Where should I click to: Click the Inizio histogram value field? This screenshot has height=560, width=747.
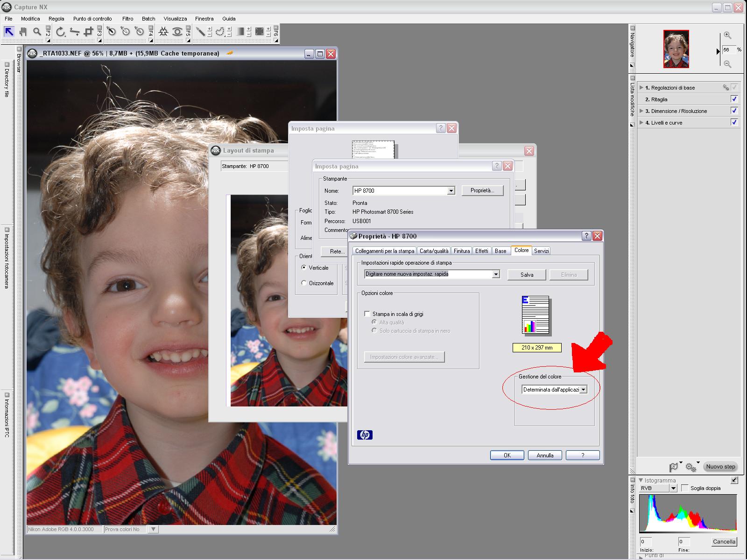coord(646,542)
